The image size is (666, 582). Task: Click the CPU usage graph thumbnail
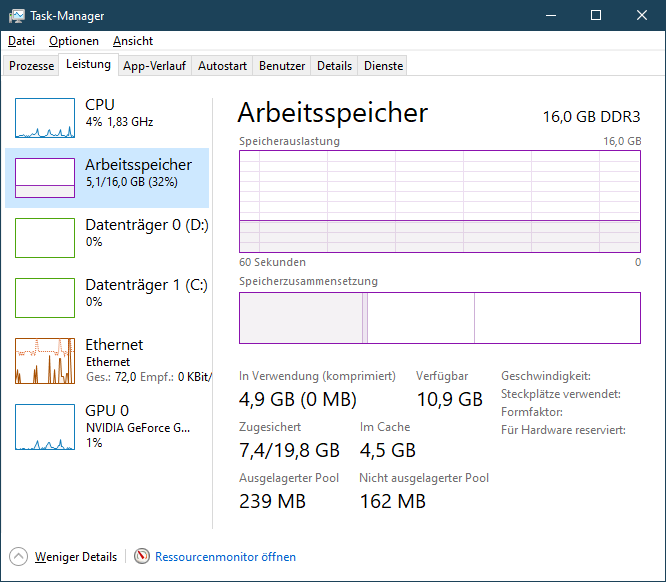pyautogui.click(x=45, y=118)
